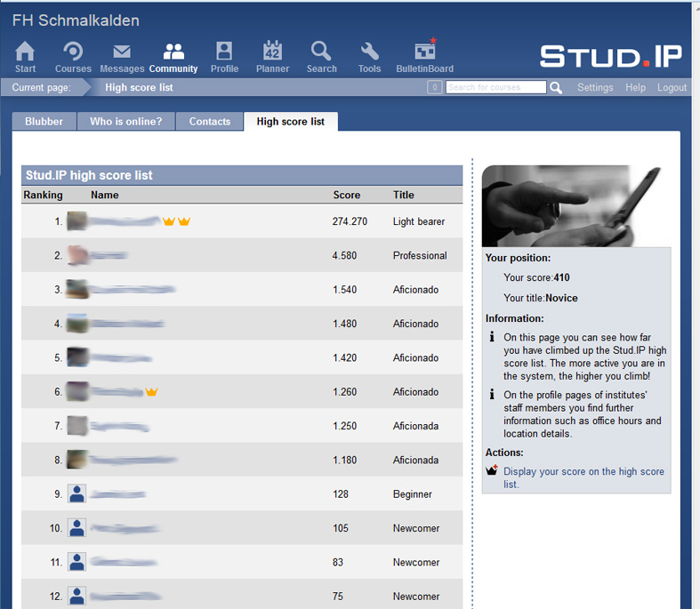Click the Title column header
Image resolution: width=700 pixels, height=609 pixels.
pos(403,195)
